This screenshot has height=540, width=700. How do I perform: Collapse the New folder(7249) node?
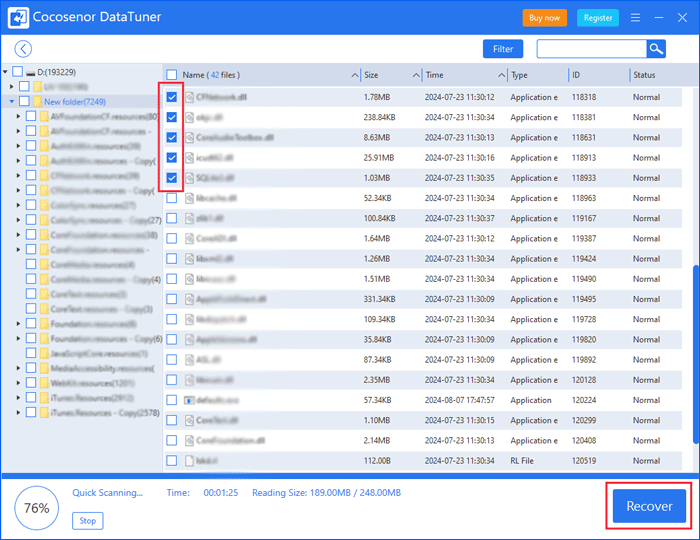tap(12, 102)
